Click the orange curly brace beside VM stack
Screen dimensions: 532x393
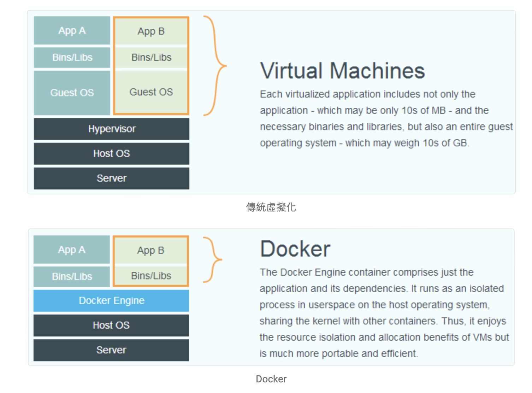tap(215, 66)
